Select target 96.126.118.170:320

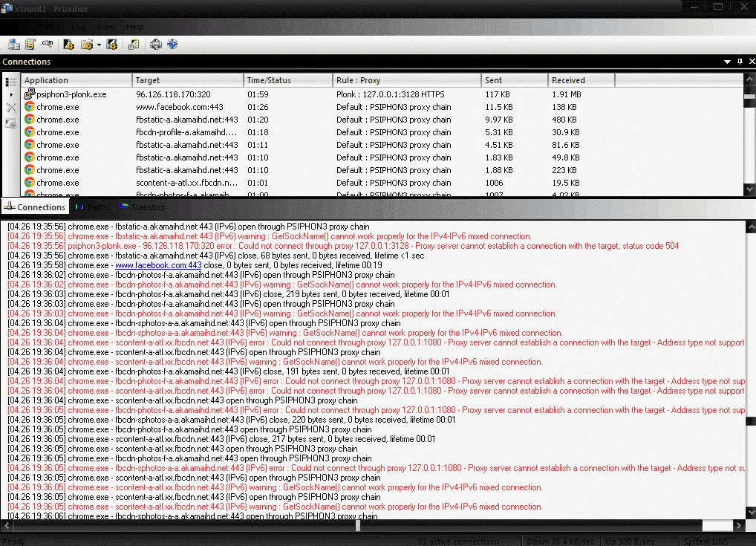click(173, 94)
